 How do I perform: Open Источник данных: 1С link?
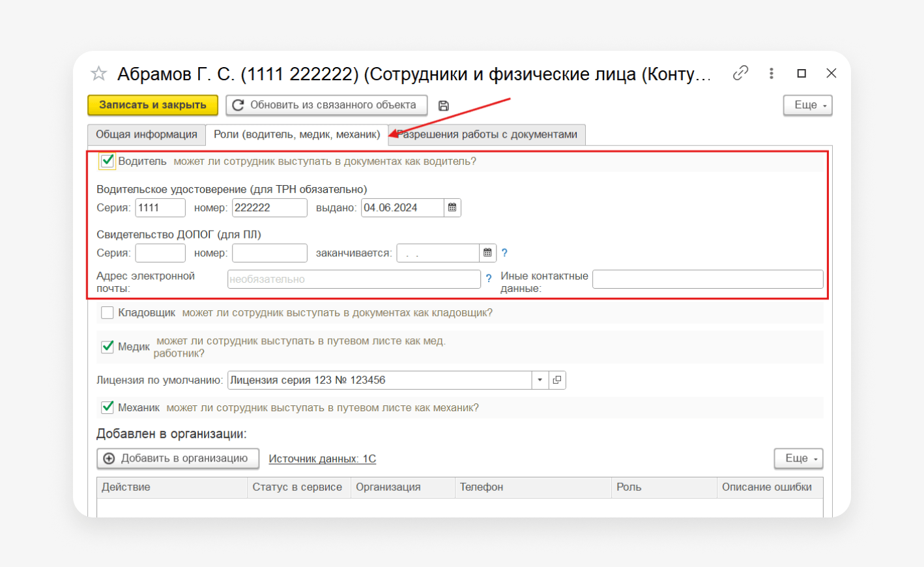tap(323, 459)
